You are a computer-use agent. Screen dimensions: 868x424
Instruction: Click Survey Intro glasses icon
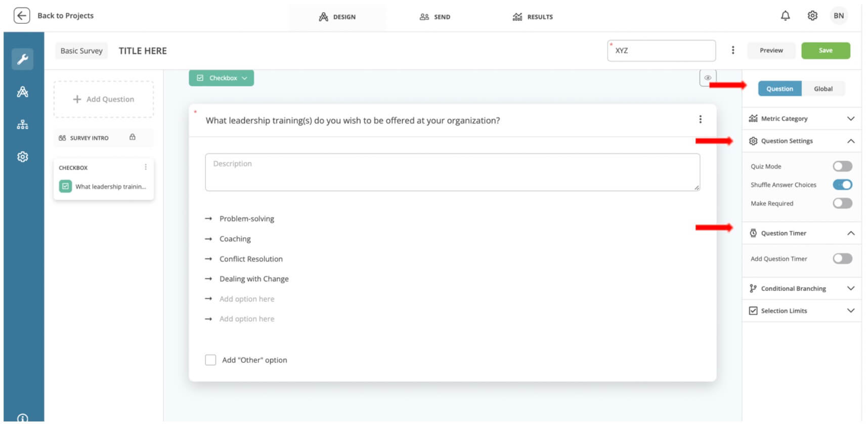[x=62, y=138]
